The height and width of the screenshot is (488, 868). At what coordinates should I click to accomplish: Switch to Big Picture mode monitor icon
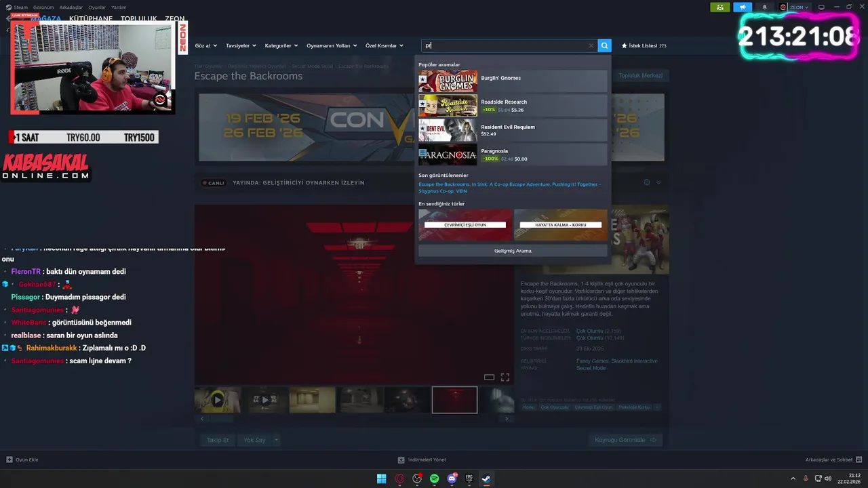(x=821, y=7)
